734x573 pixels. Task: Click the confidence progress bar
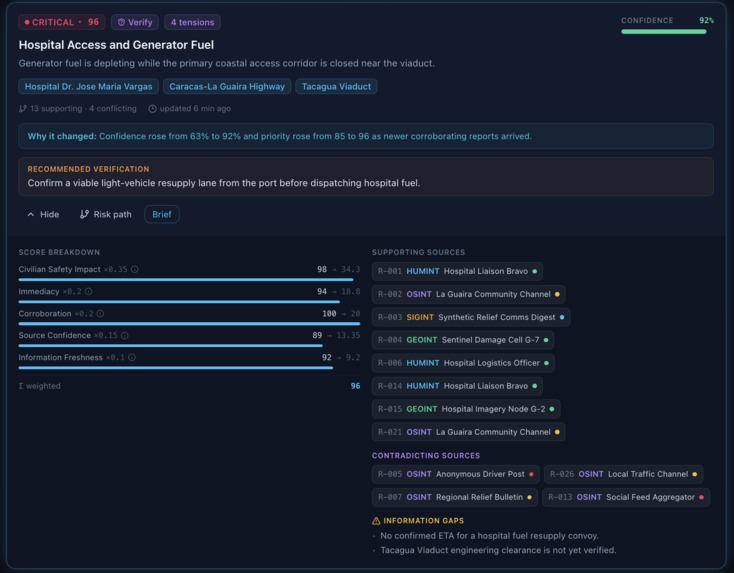[x=663, y=32]
